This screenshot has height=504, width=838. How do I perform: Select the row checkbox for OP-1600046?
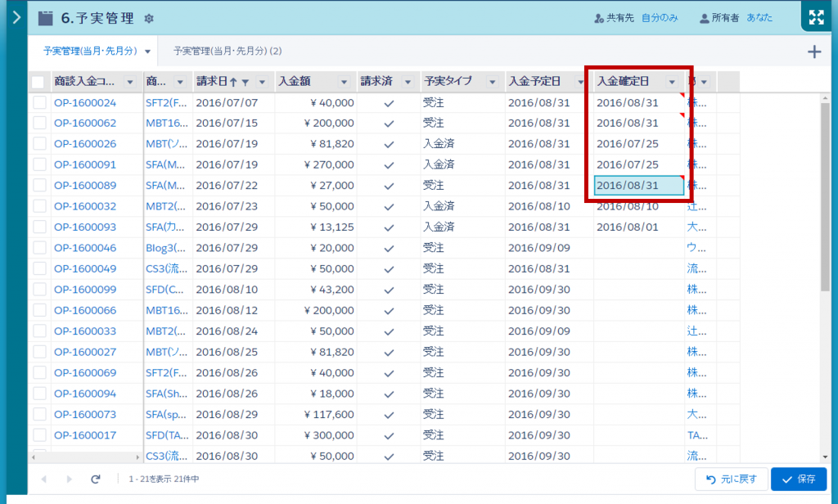[39, 248]
